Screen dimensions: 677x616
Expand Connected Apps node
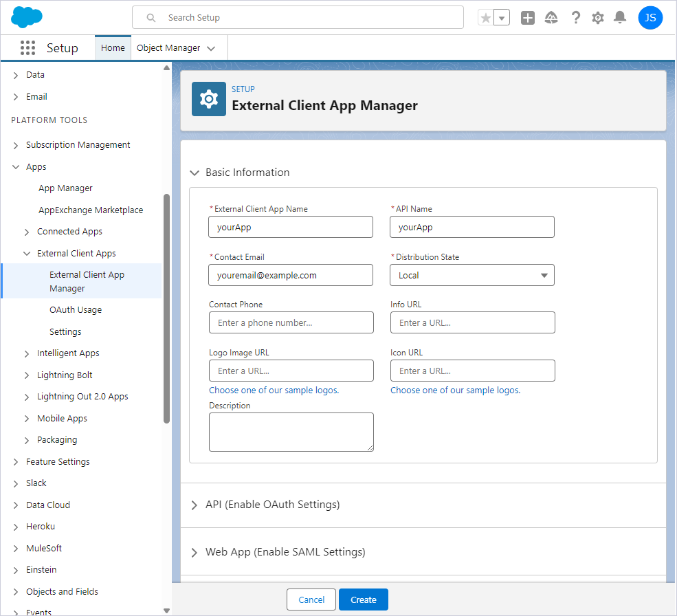click(27, 232)
